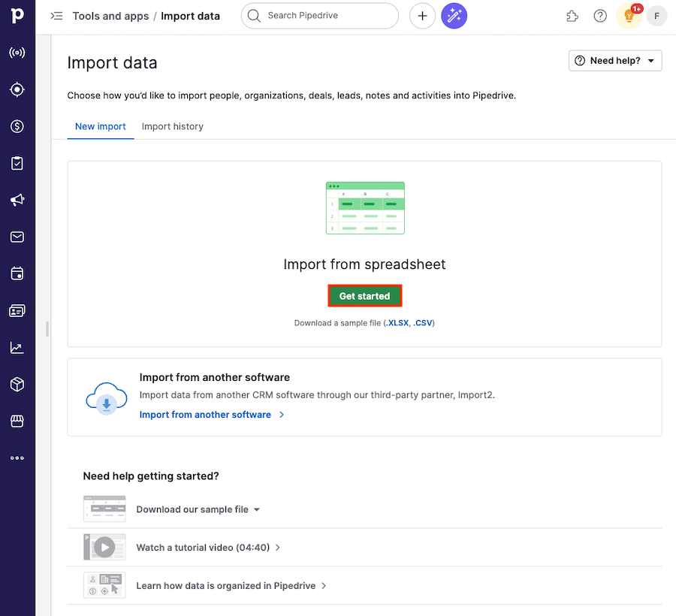Viewport: 676px width, 616px height.
Task: Click the Search Pipedrive field
Action: 319,16
